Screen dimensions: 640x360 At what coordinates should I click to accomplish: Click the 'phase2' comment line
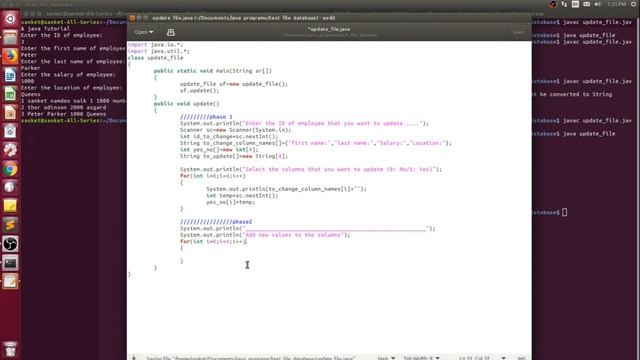click(x=216, y=222)
